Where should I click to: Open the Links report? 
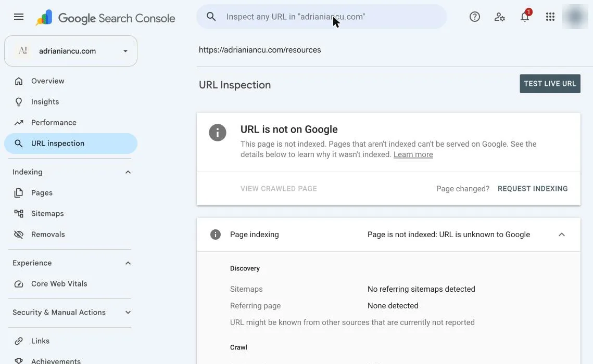[x=71, y=341]
